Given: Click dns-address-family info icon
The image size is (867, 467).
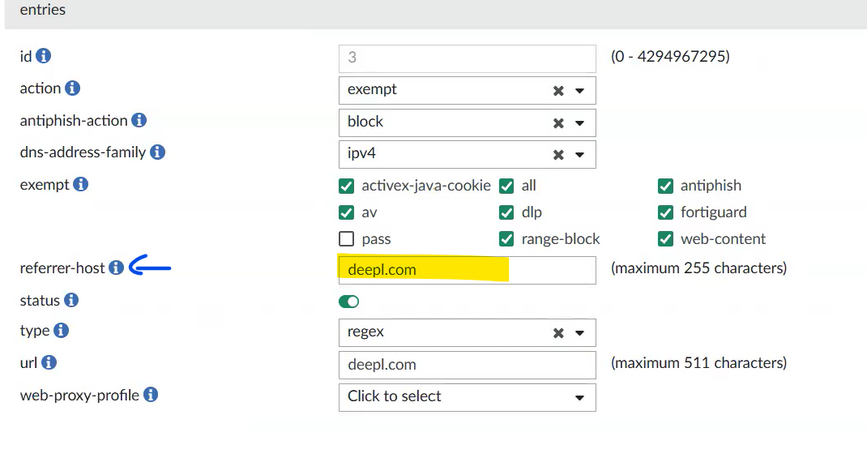Looking at the screenshot, I should point(157,153).
